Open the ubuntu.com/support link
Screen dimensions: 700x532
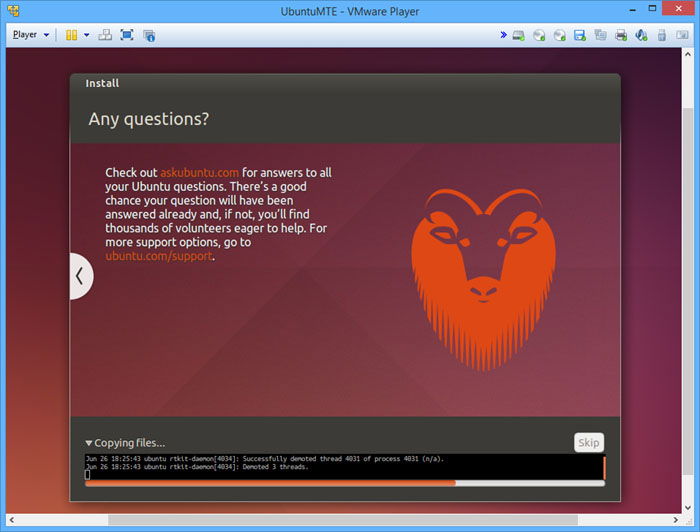coord(159,256)
